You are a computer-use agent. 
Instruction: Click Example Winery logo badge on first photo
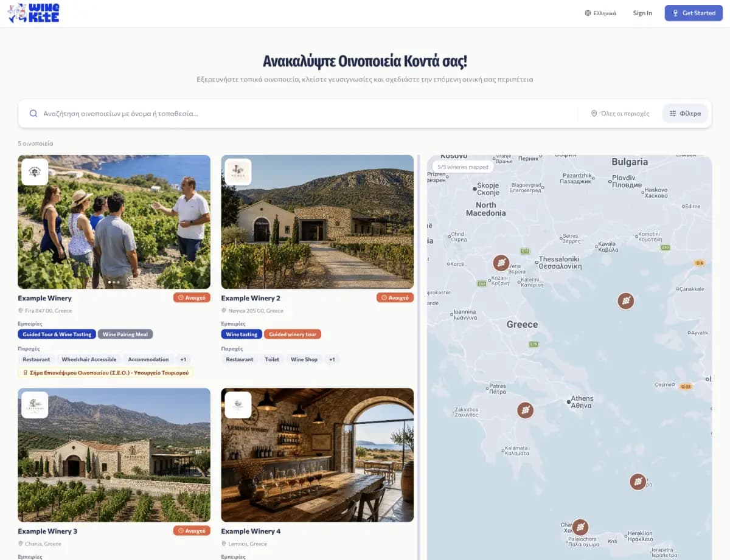click(x=35, y=172)
